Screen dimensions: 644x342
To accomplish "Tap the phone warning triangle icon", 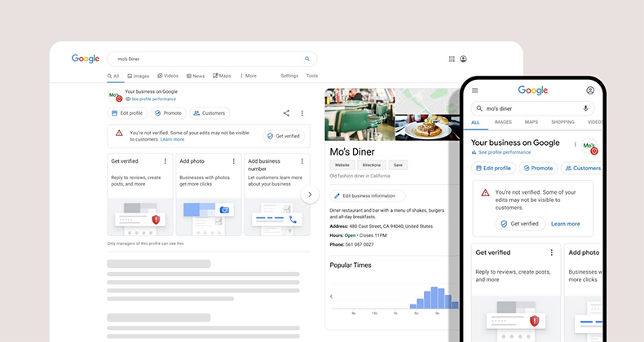I will point(485,192).
